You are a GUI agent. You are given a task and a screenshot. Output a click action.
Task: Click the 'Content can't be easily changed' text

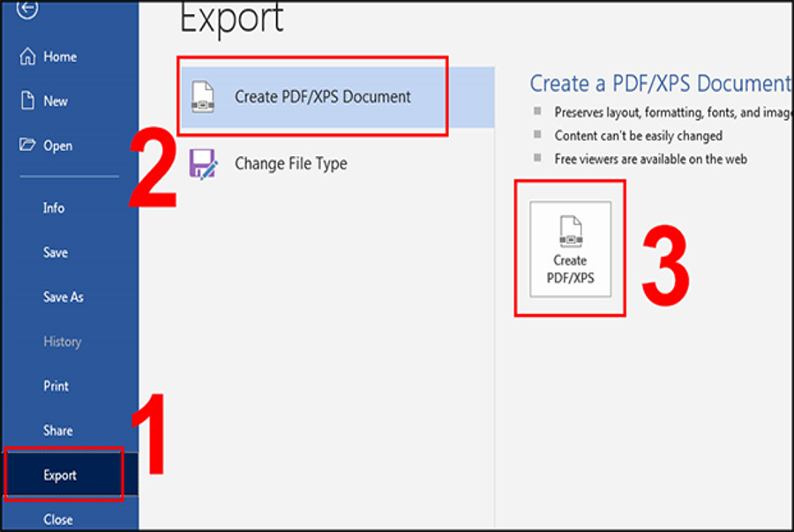tap(638, 136)
